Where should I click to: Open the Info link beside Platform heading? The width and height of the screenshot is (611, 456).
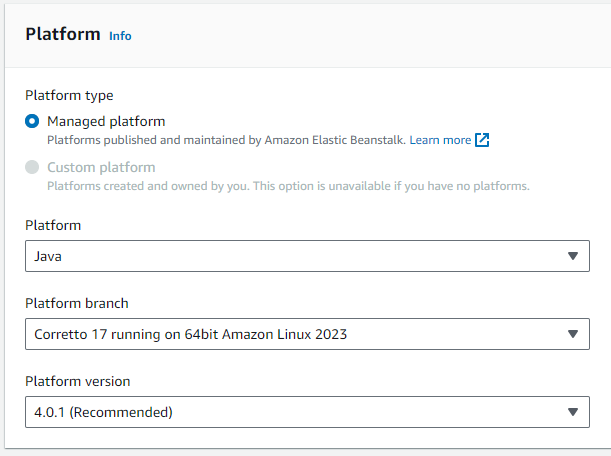pyautogui.click(x=120, y=36)
